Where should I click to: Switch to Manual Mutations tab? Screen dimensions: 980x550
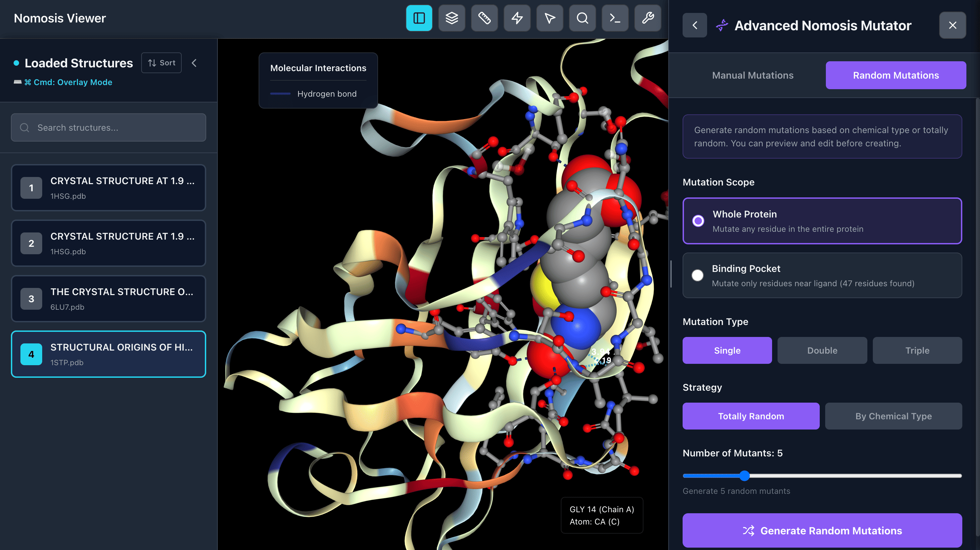click(752, 75)
